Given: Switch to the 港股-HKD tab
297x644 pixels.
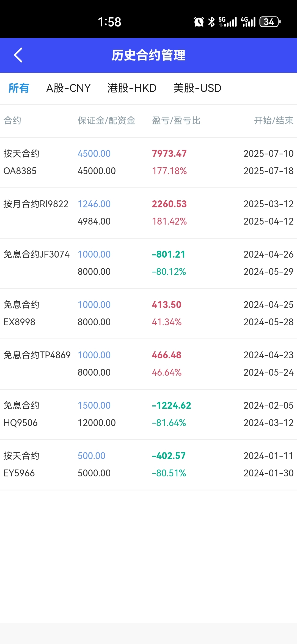Looking at the screenshot, I should pyautogui.click(x=132, y=88).
